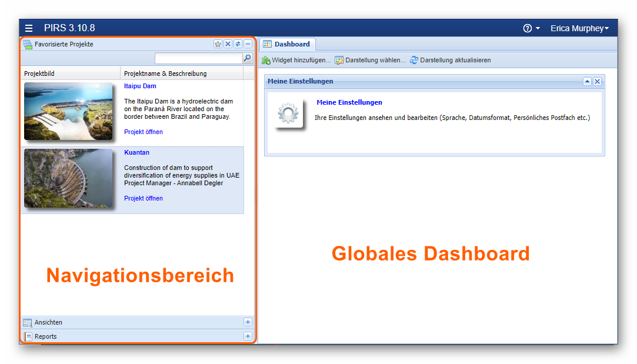
Task: Click the Darstellung aktualisieren refresh icon
Action: click(413, 59)
